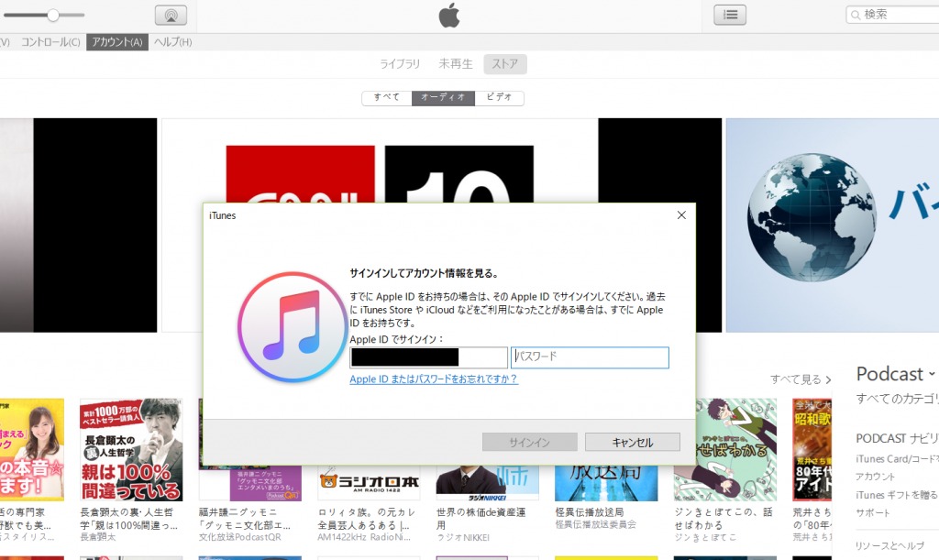Click the すべて見る link
The image size is (939, 560).
coord(801,379)
